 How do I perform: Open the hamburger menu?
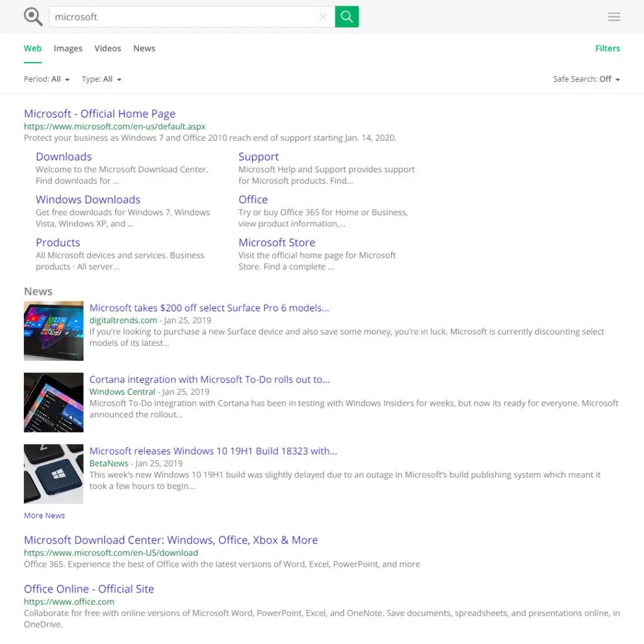coord(614,16)
